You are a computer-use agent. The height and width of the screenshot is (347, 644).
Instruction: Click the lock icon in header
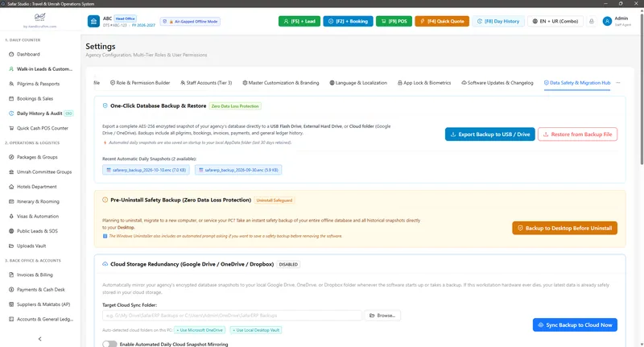[x=592, y=22]
